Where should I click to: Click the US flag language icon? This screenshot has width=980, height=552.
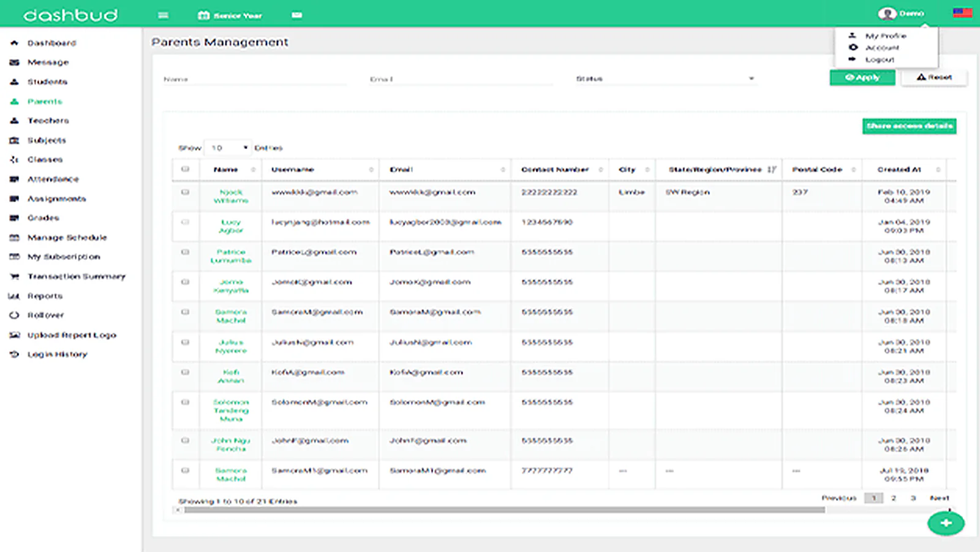point(962,13)
